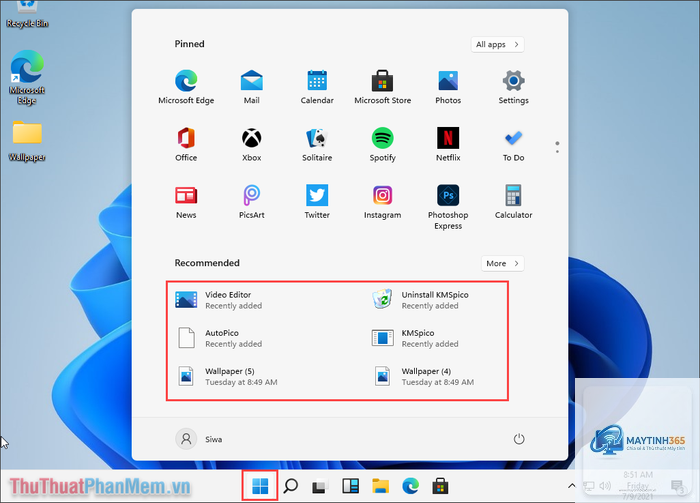Launch Edge from the taskbar
700x503 pixels.
410,486
